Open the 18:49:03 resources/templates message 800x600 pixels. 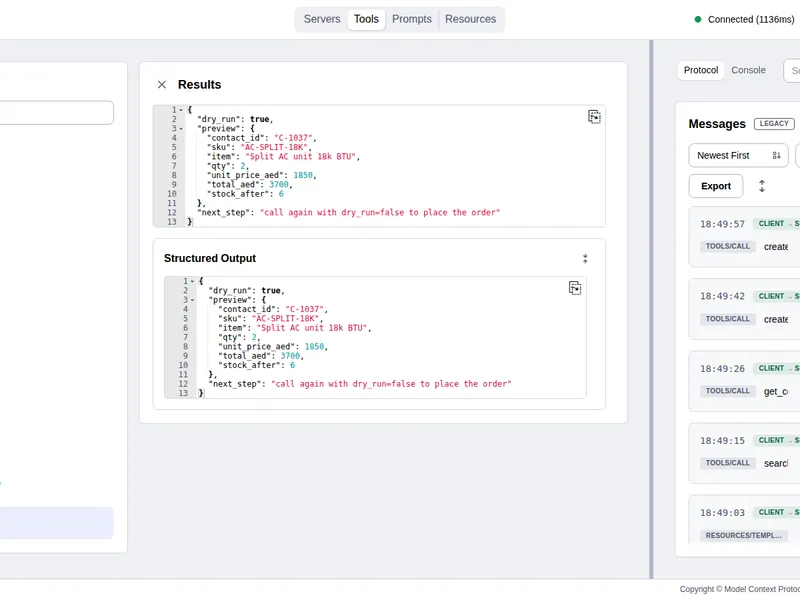pos(744,519)
